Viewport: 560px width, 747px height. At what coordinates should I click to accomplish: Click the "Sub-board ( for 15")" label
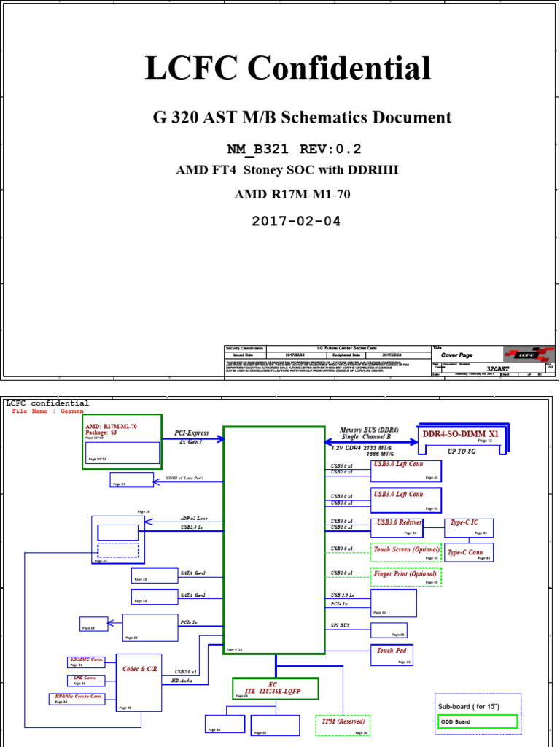469,706
